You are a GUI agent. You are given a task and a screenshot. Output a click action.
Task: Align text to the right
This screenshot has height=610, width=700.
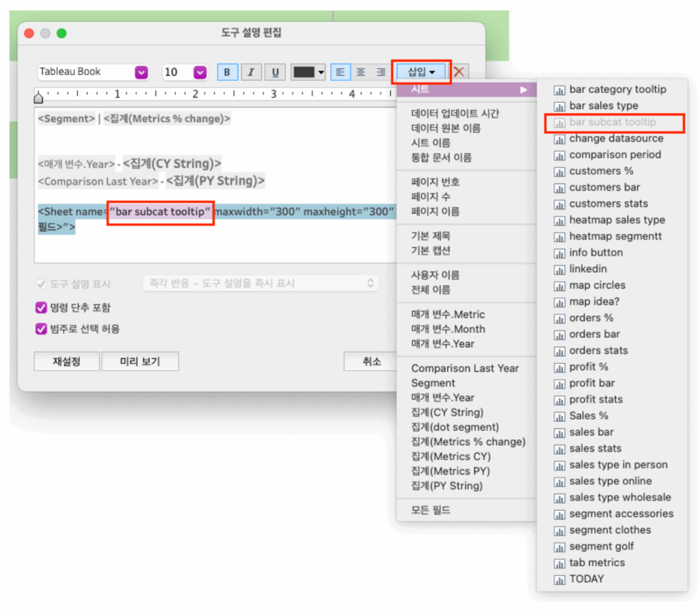click(x=381, y=72)
